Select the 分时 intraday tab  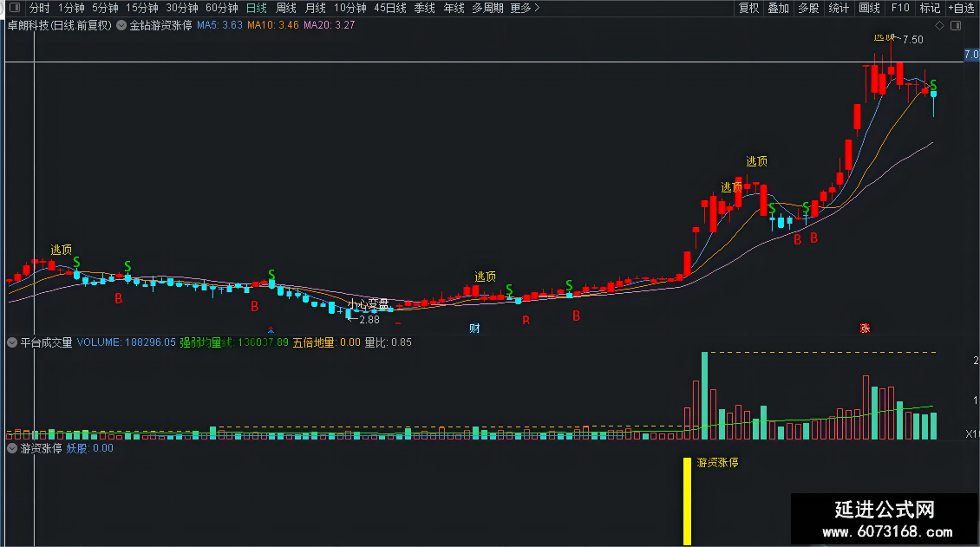pos(39,8)
